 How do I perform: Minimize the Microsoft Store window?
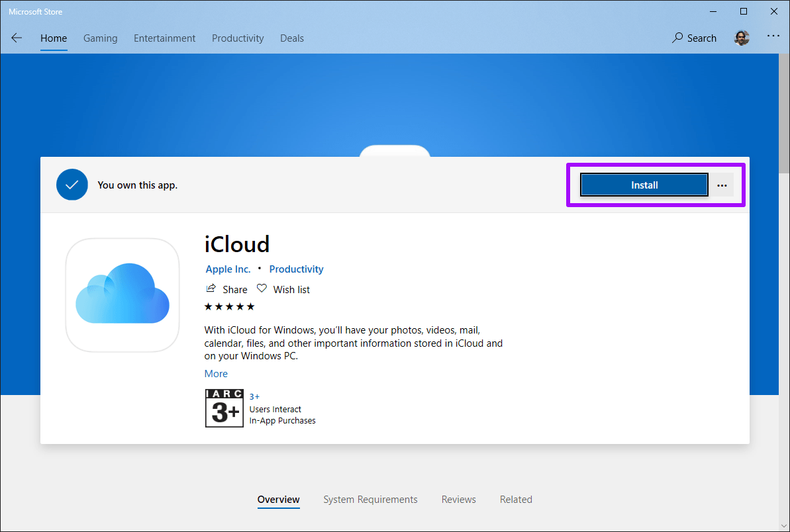pos(713,11)
